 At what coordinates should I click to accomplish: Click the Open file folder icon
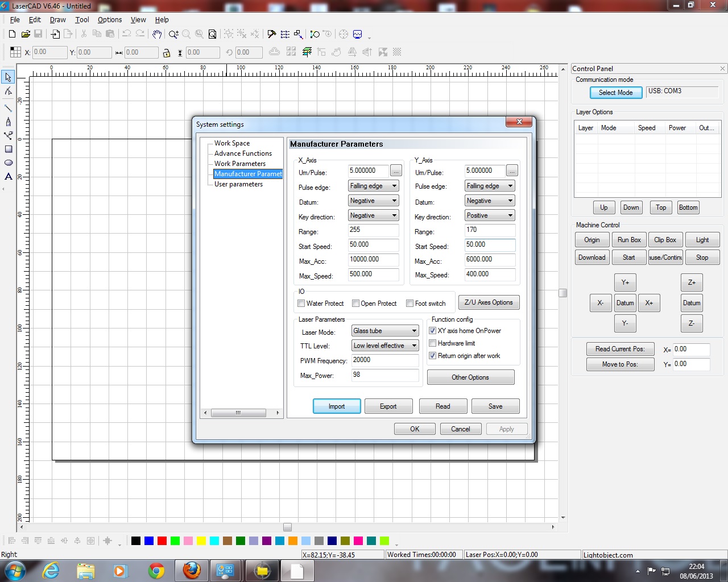26,35
